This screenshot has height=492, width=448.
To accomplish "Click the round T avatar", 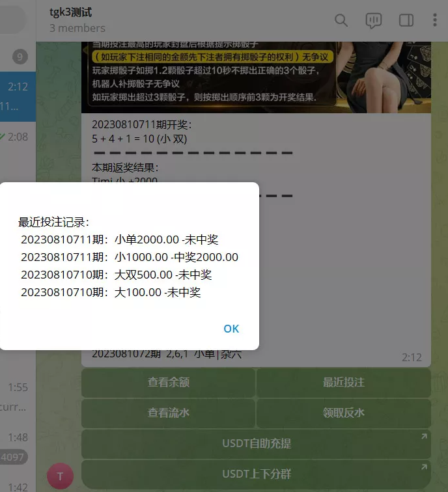I will pyautogui.click(x=61, y=476).
